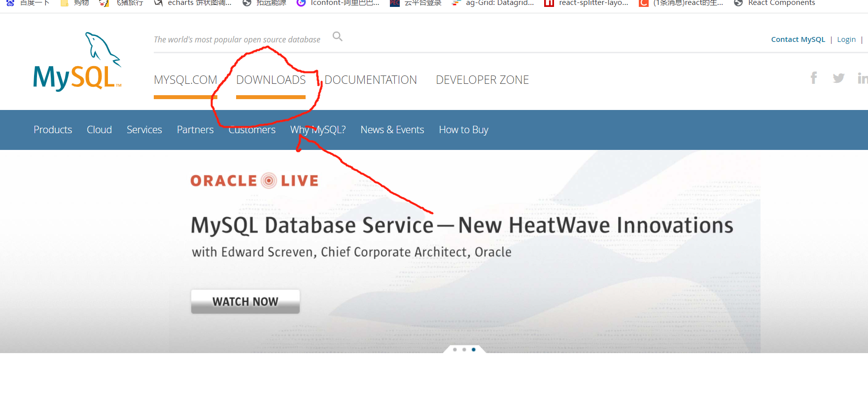
Task: Click the Oracle Live banner logo
Action: coord(254,180)
